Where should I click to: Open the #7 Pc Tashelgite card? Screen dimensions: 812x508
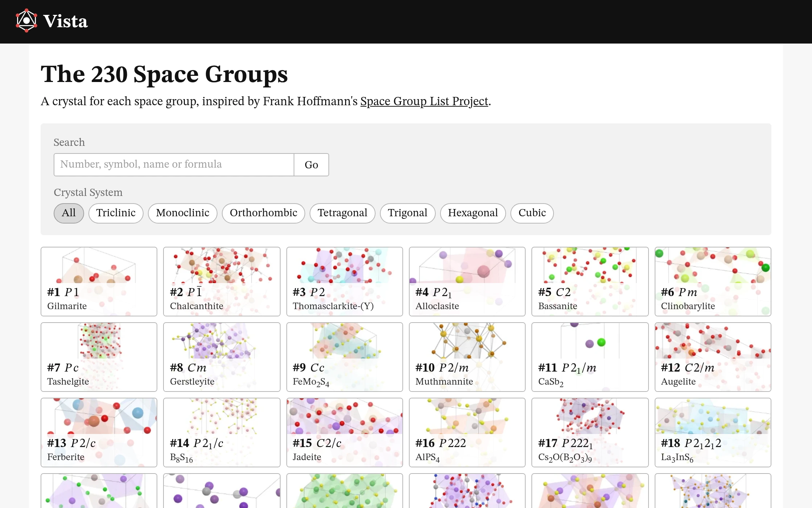click(x=99, y=357)
